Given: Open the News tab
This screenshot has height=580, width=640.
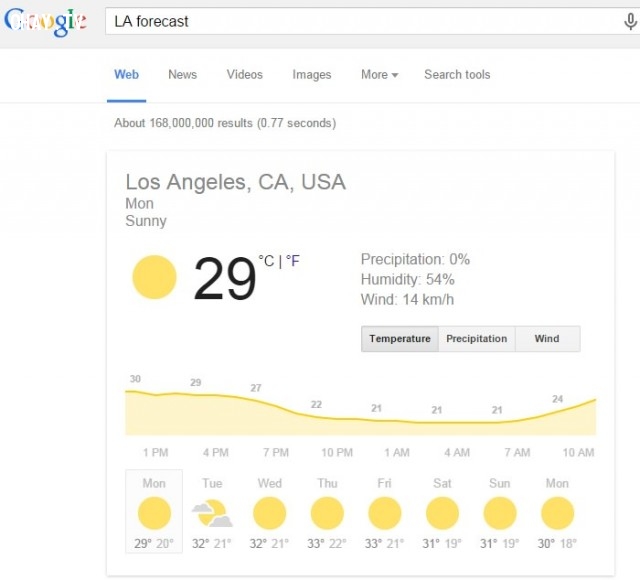Looking at the screenshot, I should (x=182, y=75).
